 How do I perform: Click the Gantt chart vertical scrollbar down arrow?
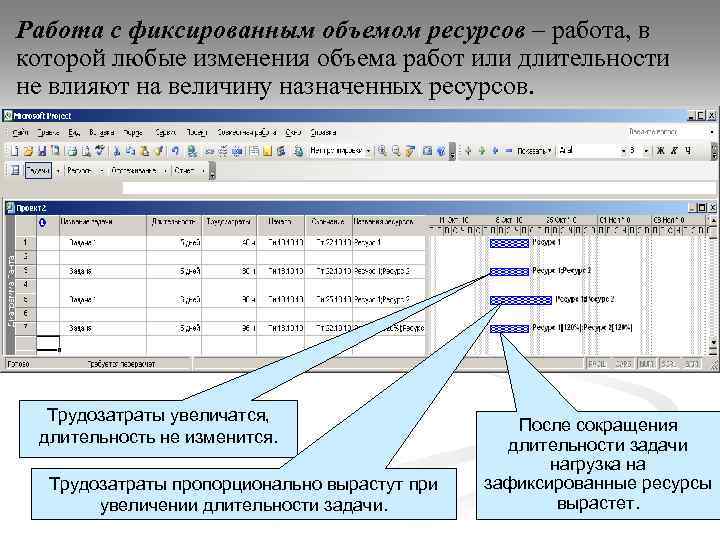713,343
